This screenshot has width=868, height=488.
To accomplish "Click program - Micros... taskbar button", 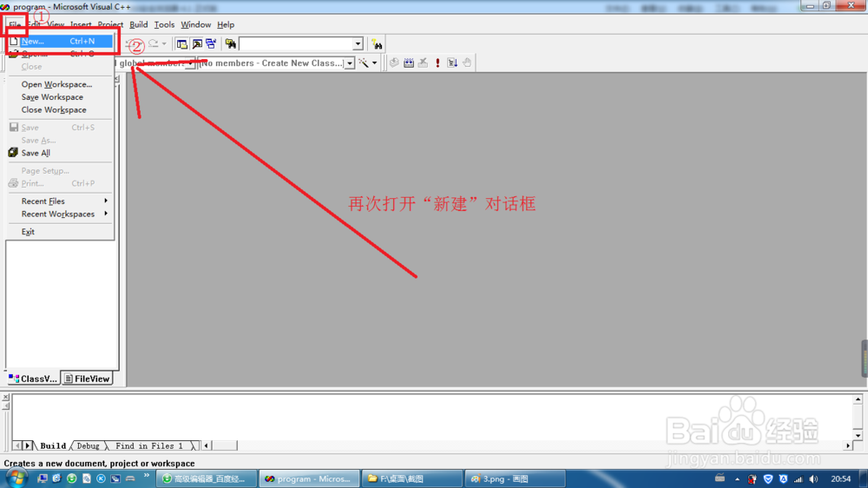I will (309, 478).
